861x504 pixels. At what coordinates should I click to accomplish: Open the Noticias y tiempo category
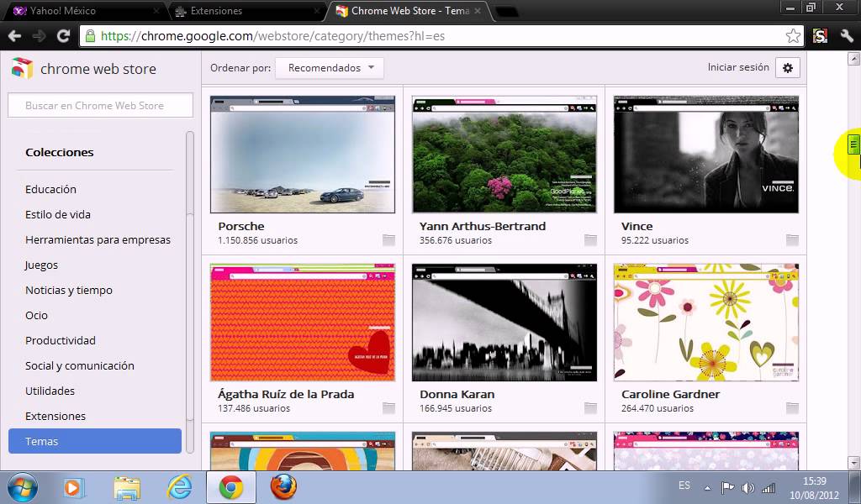pos(69,290)
